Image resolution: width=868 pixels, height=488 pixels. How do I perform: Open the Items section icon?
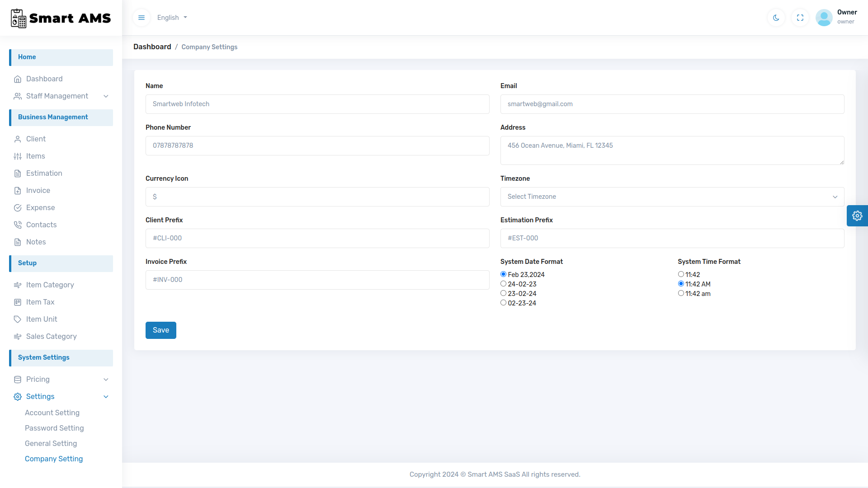18,156
